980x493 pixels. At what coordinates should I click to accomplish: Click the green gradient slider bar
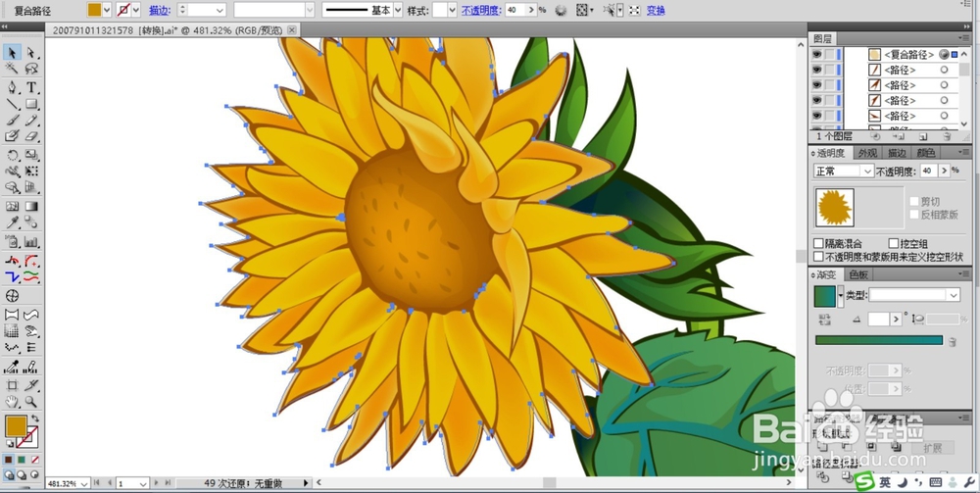click(879, 340)
